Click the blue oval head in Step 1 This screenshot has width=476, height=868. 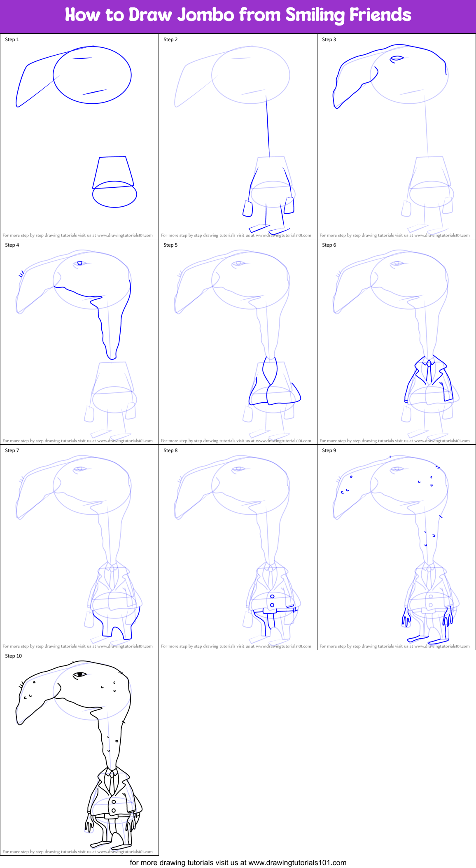(92, 75)
